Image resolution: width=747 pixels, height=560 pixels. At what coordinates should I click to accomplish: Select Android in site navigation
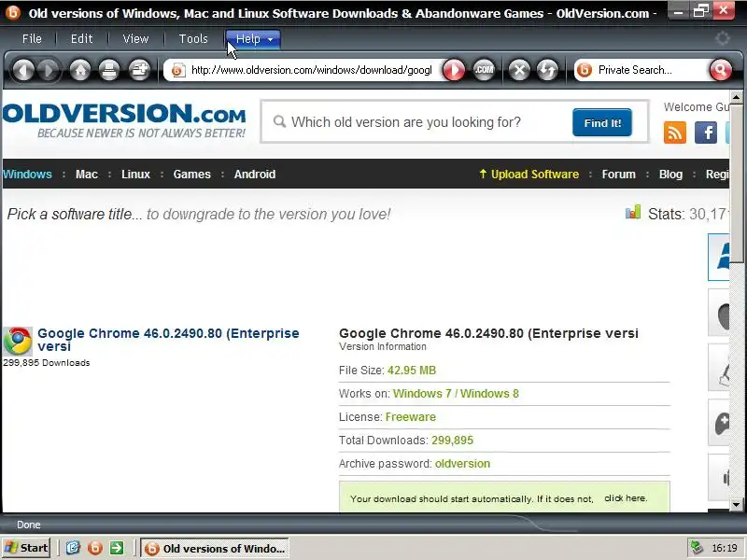point(255,175)
